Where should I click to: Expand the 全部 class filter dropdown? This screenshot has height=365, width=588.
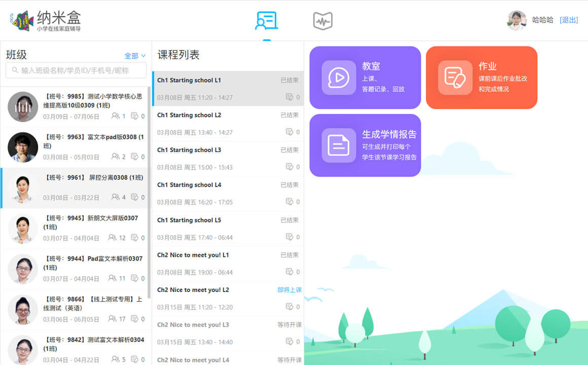(135, 56)
